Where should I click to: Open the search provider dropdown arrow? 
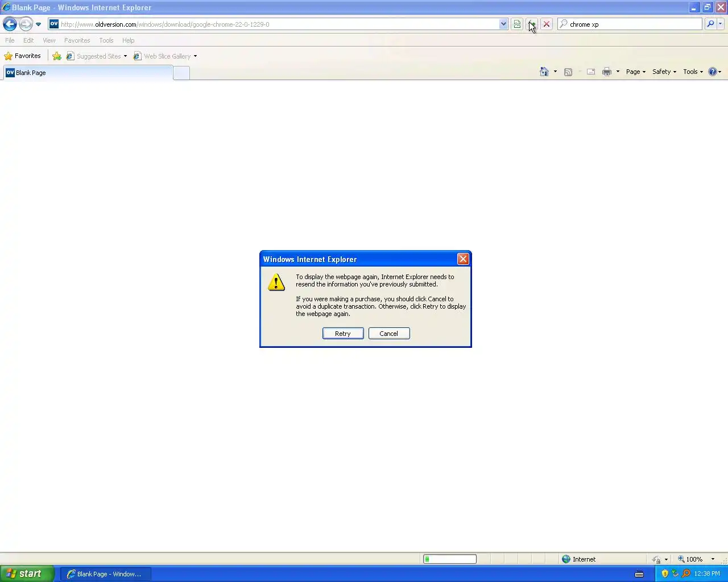pyautogui.click(x=721, y=24)
